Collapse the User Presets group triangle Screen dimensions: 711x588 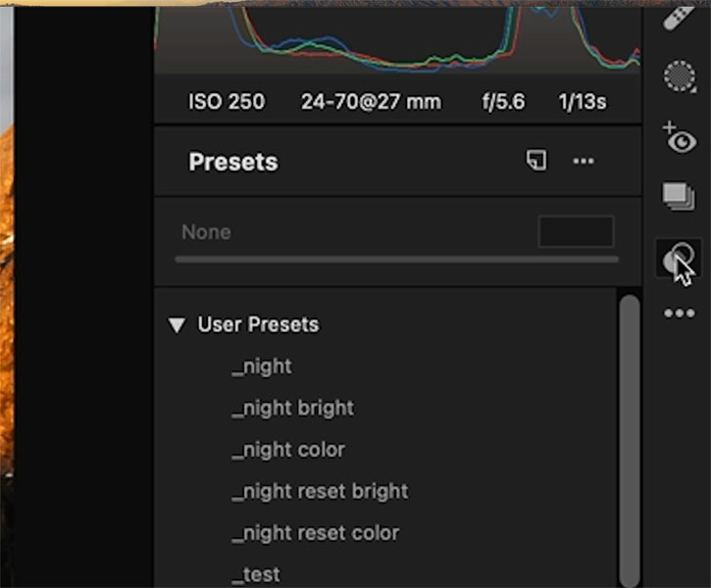coord(177,324)
